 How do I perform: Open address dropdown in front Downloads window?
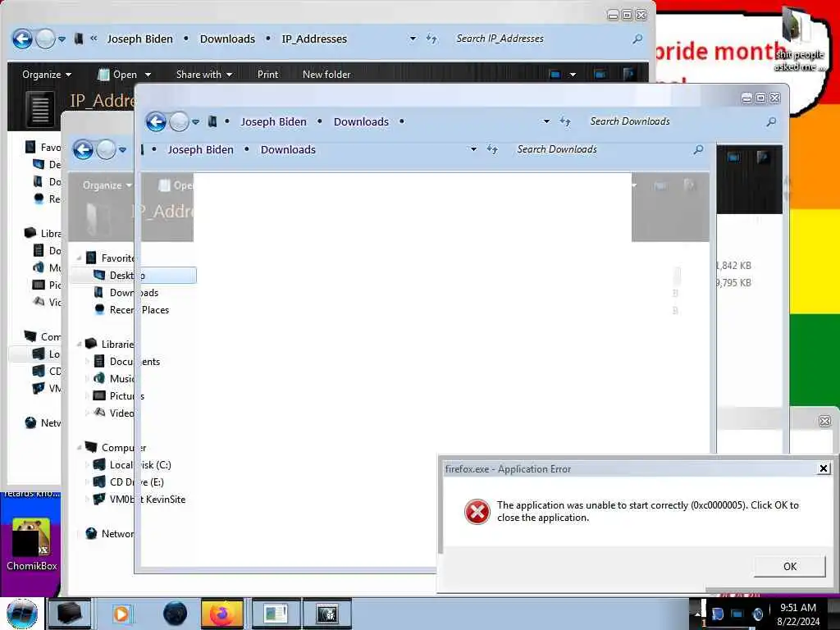(x=546, y=121)
